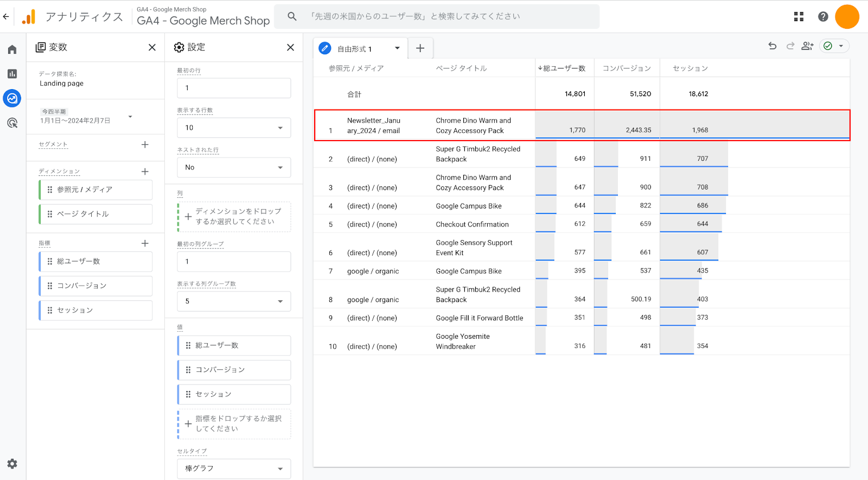This screenshot has width=868, height=480.
Task: Click the redo arrow icon
Action: coord(790,46)
